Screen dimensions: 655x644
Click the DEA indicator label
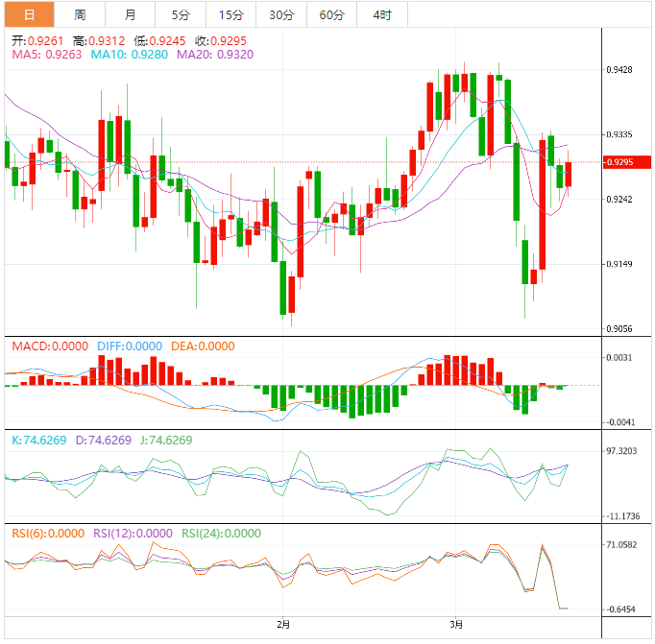(203, 346)
